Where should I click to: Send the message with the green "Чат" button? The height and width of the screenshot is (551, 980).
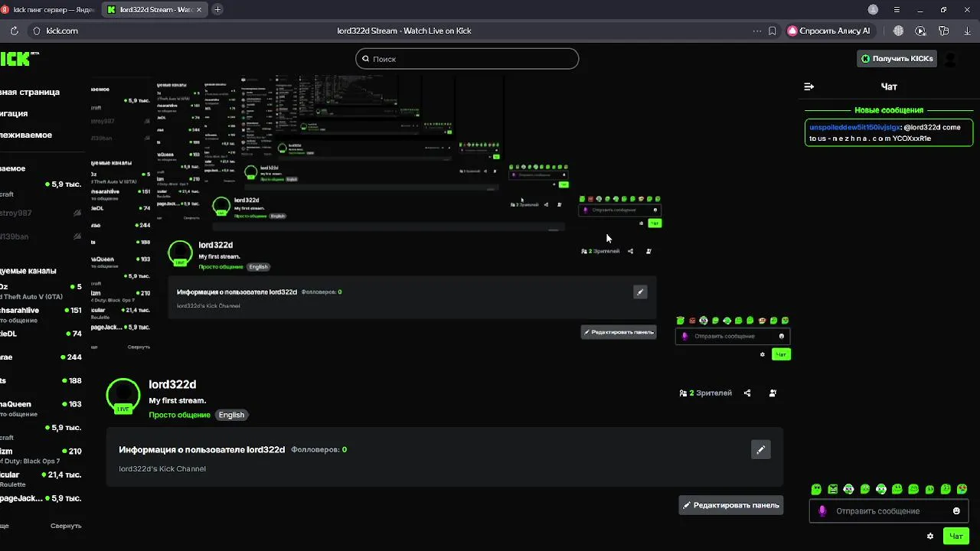point(956,536)
